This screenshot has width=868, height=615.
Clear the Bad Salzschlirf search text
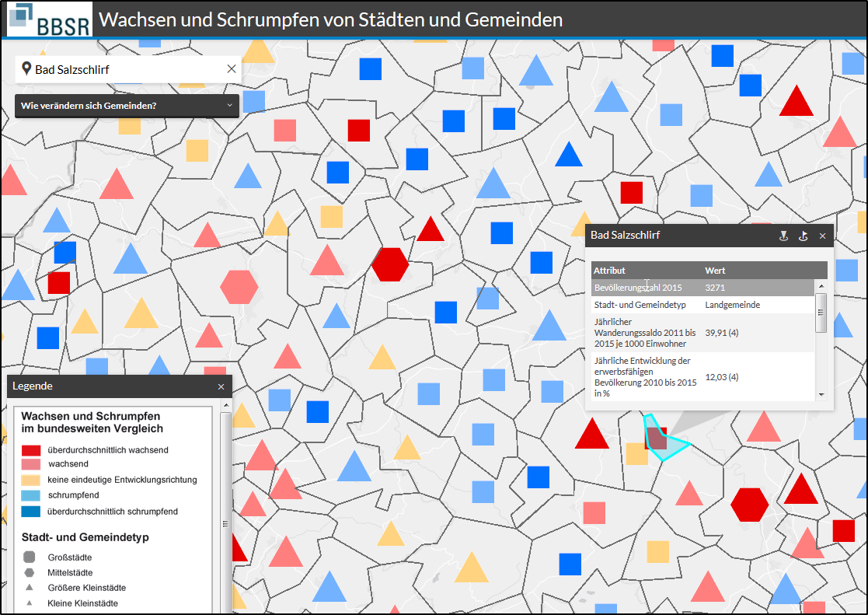point(231,69)
